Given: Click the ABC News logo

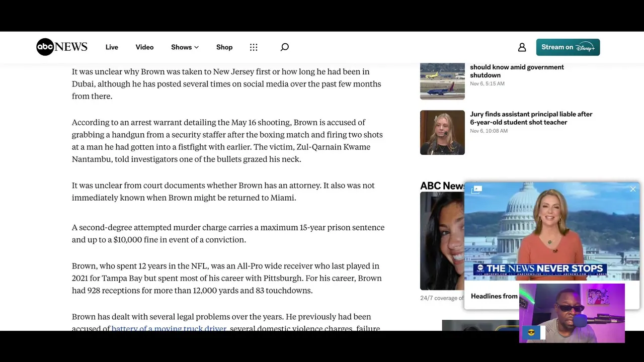Looking at the screenshot, I should coord(62,47).
